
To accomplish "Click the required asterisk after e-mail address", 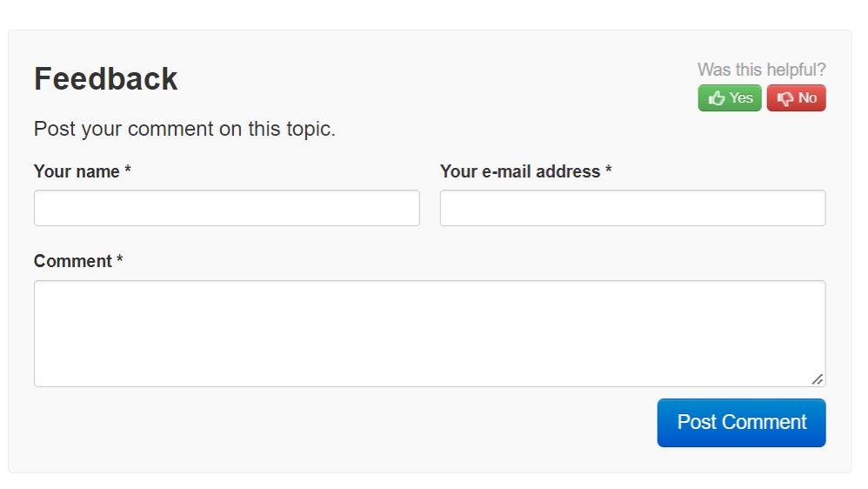I will (x=609, y=171).
